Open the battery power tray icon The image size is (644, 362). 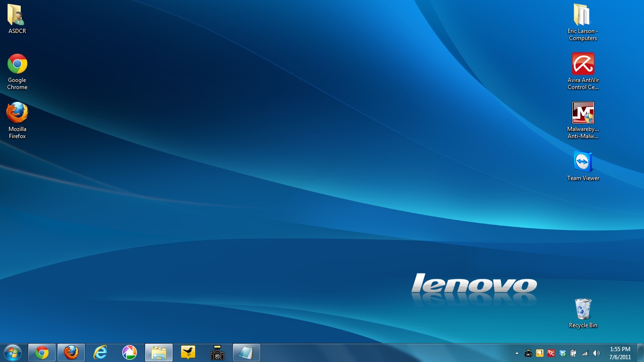coord(574,353)
